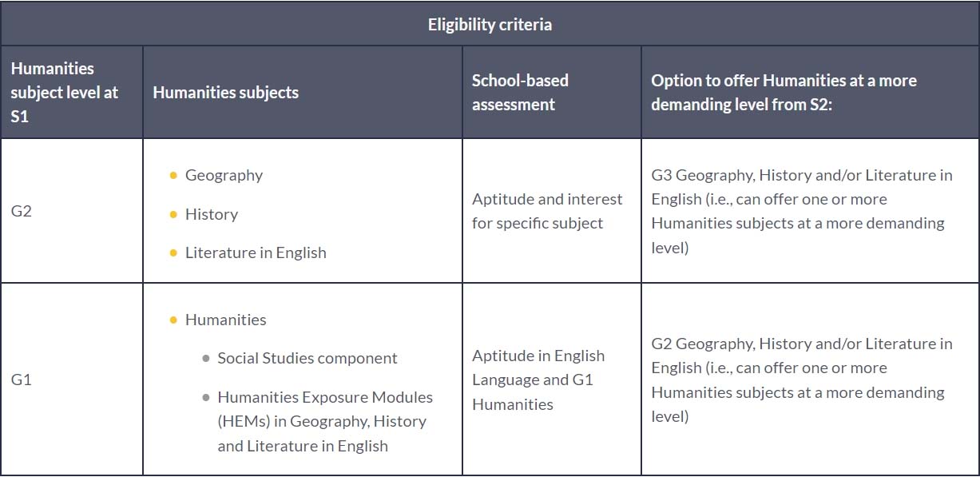Click the 'Option to offer Humanities' header
Screen dimensions: 980x477
(x=784, y=92)
